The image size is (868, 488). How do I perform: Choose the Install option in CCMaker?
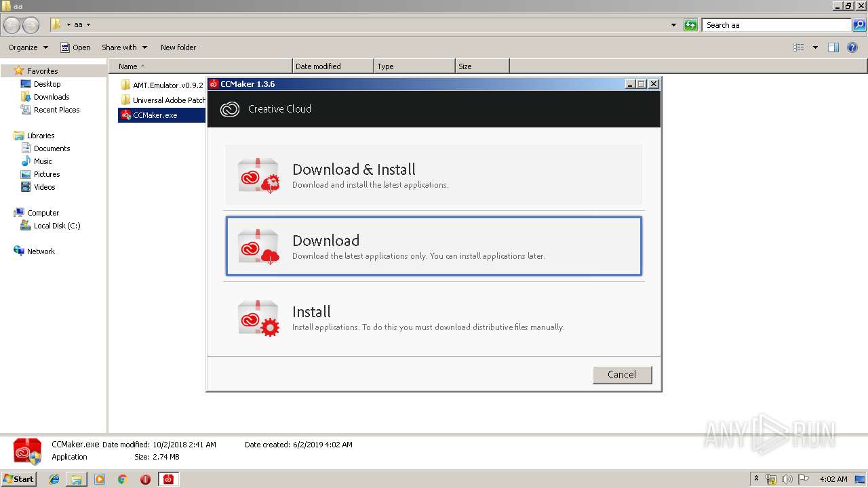click(x=433, y=317)
